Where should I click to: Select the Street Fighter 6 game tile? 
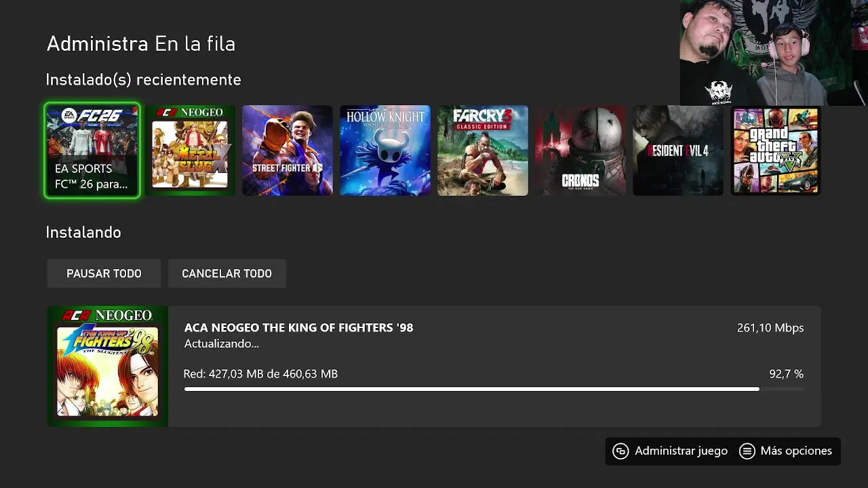point(288,150)
